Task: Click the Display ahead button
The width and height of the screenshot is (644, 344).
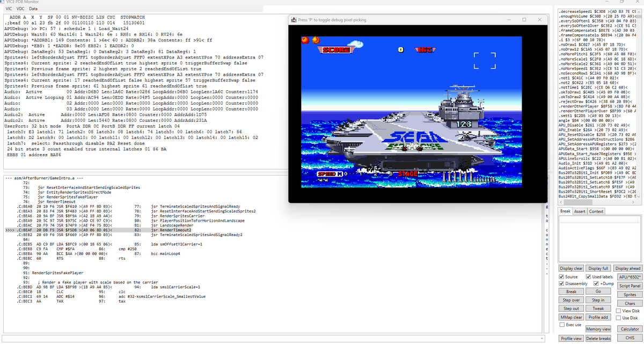Action: click(x=627, y=268)
